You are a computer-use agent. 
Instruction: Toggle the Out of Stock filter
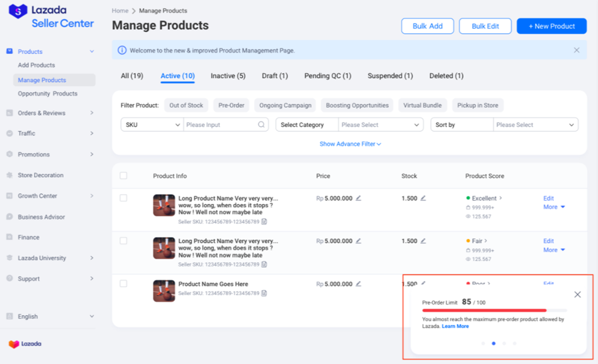(x=186, y=105)
